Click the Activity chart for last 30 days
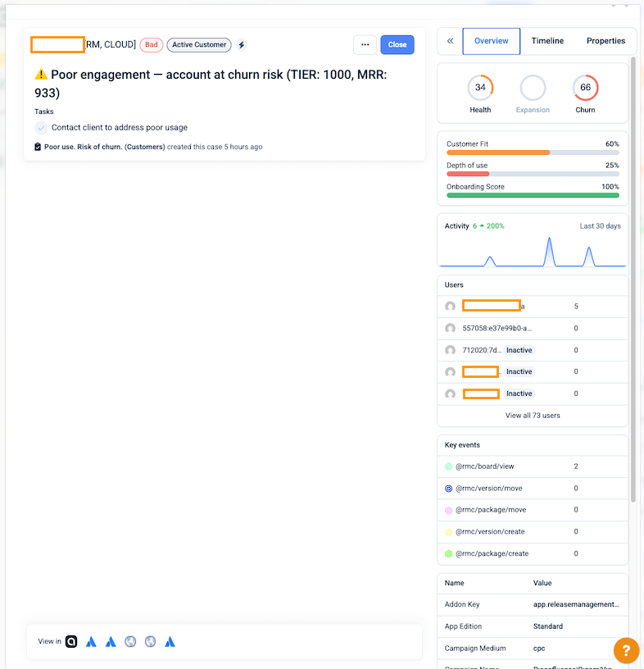The width and height of the screenshot is (644, 669). pyautogui.click(x=533, y=251)
